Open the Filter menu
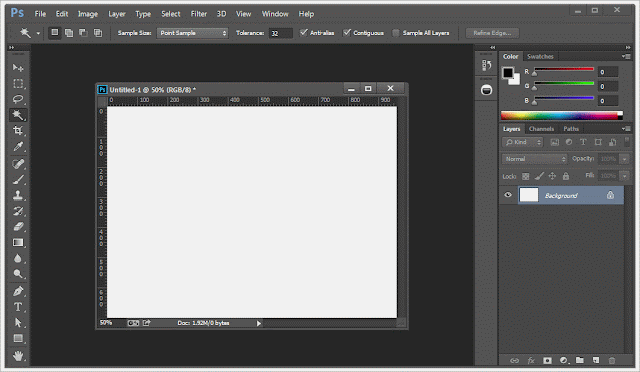Viewport: 640px width, 372px height. pyautogui.click(x=199, y=14)
